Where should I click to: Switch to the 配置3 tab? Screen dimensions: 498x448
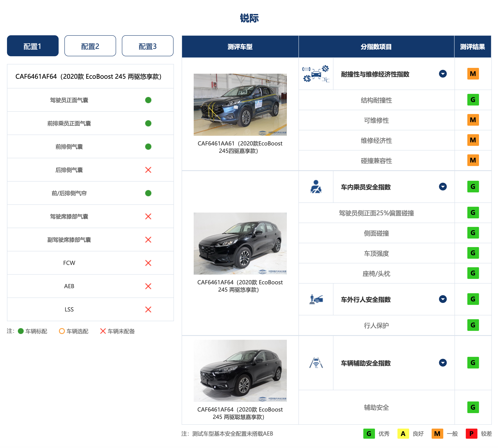[x=147, y=46]
